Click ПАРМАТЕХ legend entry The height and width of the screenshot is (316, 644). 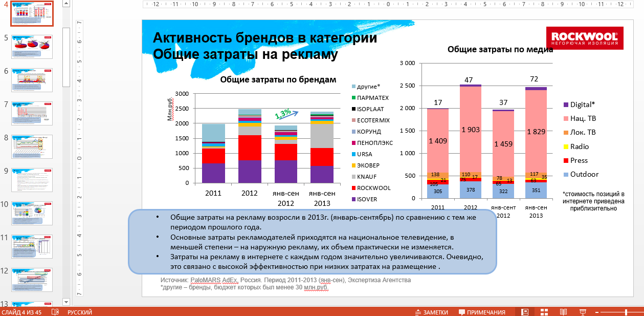(x=370, y=97)
